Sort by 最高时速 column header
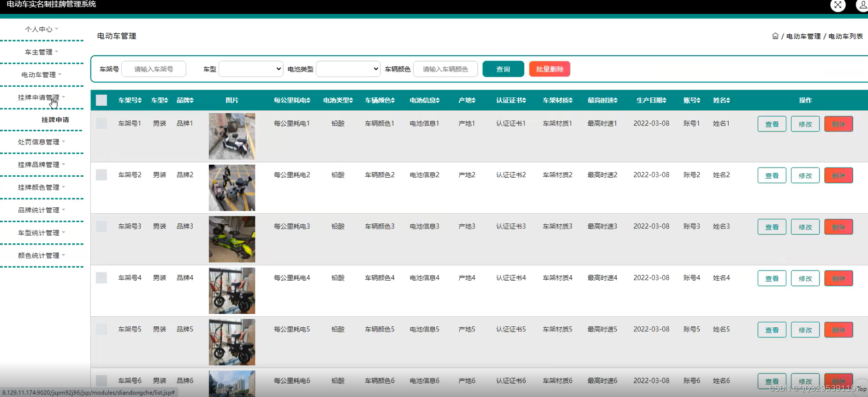 [602, 100]
